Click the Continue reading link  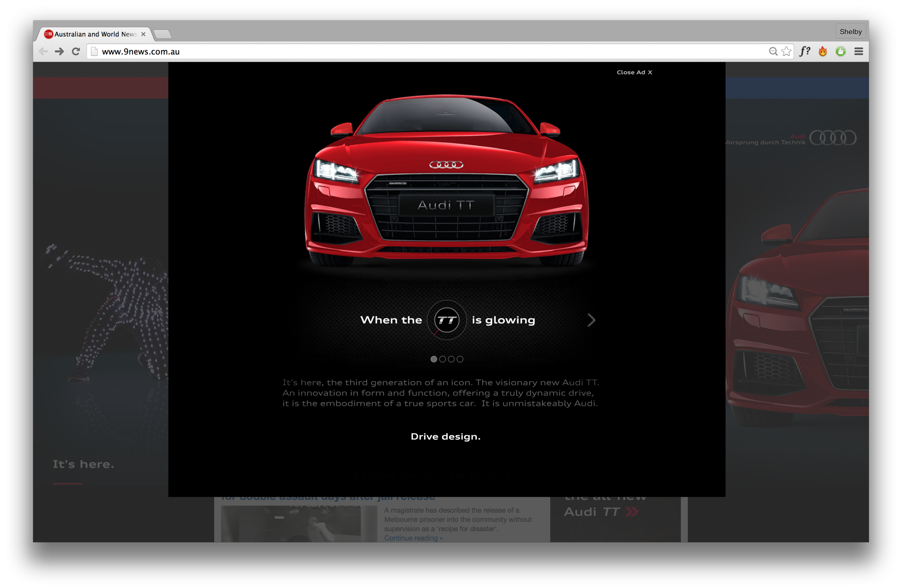point(413,538)
